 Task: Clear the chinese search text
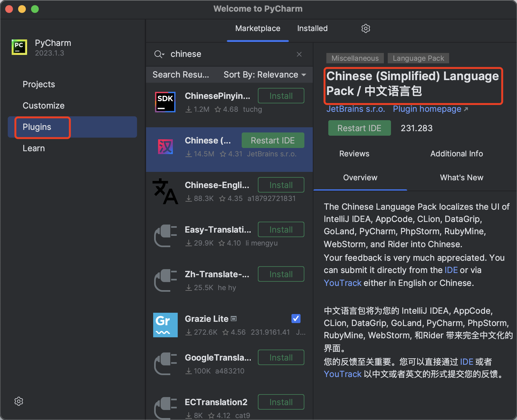tap(299, 54)
